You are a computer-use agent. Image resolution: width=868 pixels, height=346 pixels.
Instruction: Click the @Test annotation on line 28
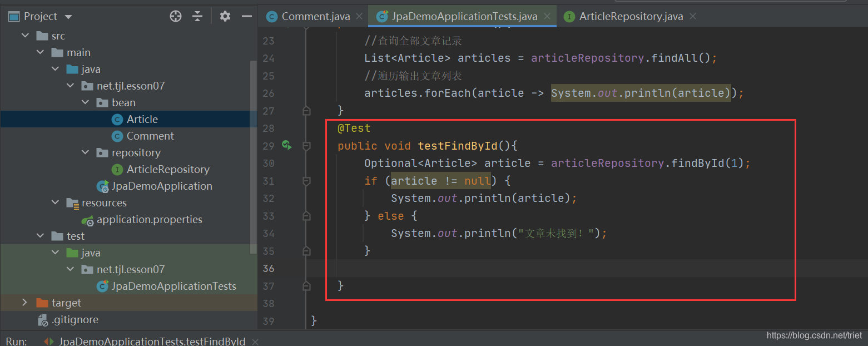coord(354,128)
